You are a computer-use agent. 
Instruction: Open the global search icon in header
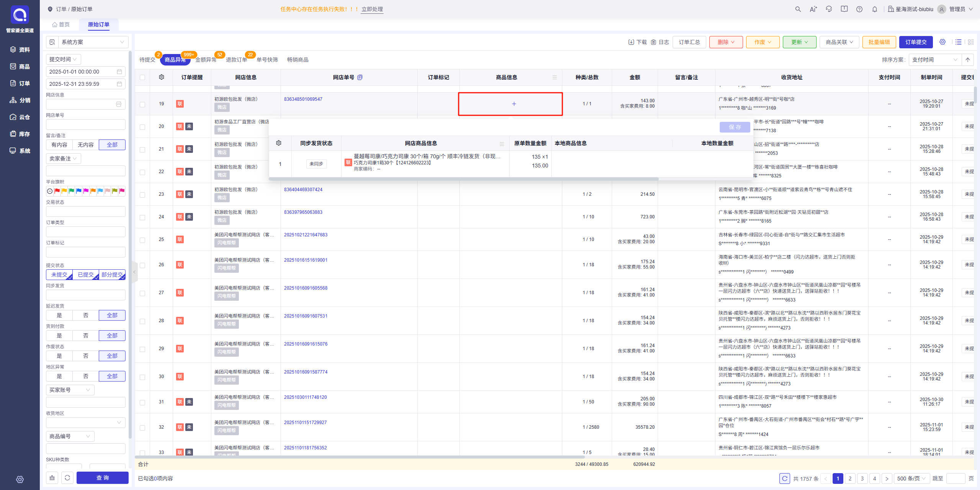pos(798,9)
